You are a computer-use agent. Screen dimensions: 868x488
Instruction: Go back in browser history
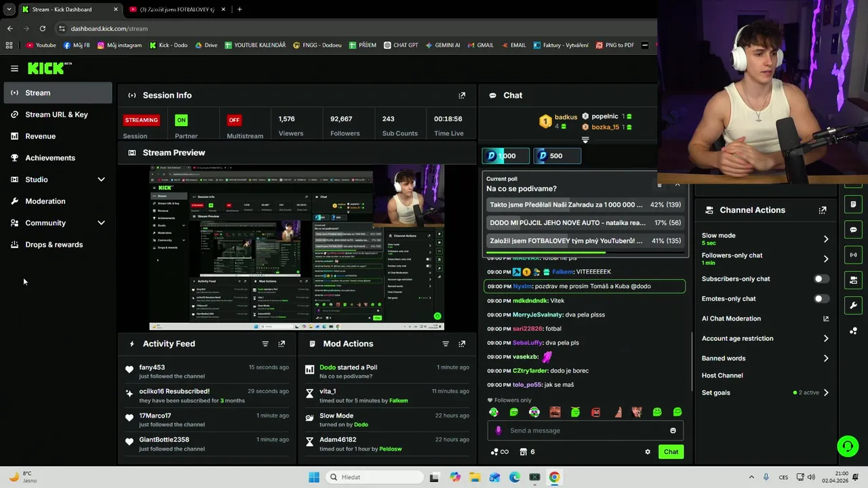(x=9, y=28)
